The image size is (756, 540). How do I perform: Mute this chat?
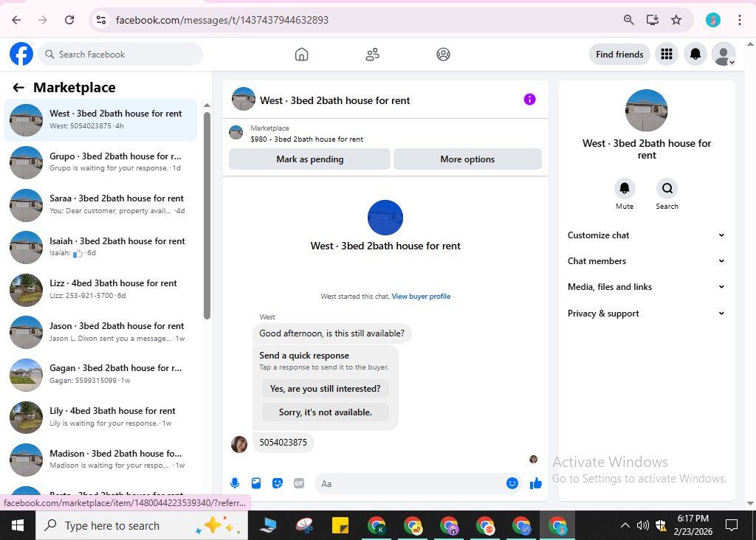click(x=625, y=188)
